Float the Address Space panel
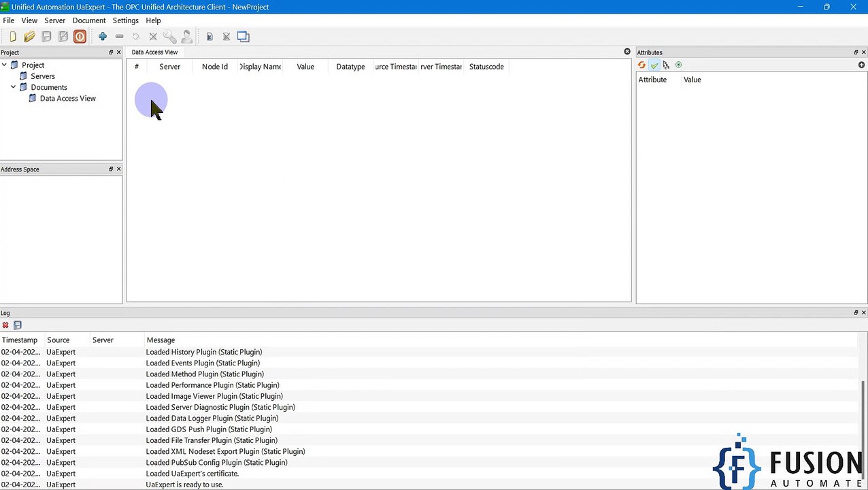The height and width of the screenshot is (490, 868). point(111,169)
